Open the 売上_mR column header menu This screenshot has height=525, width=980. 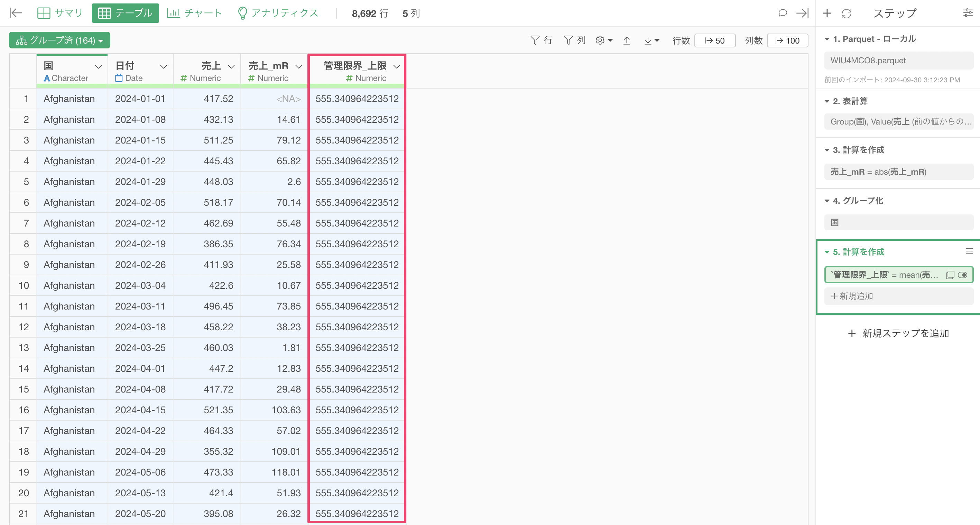pos(299,66)
